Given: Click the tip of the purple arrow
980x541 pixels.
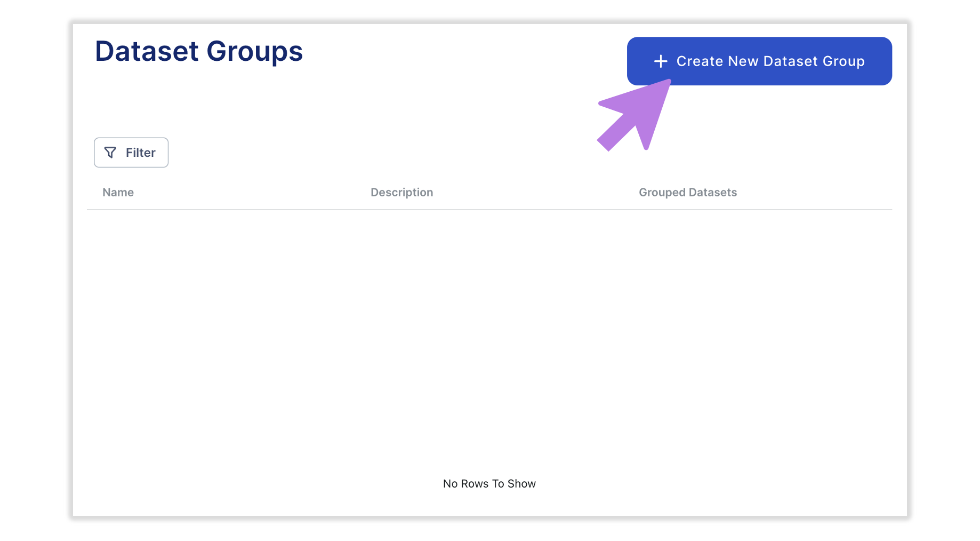Looking at the screenshot, I should pos(669,82).
